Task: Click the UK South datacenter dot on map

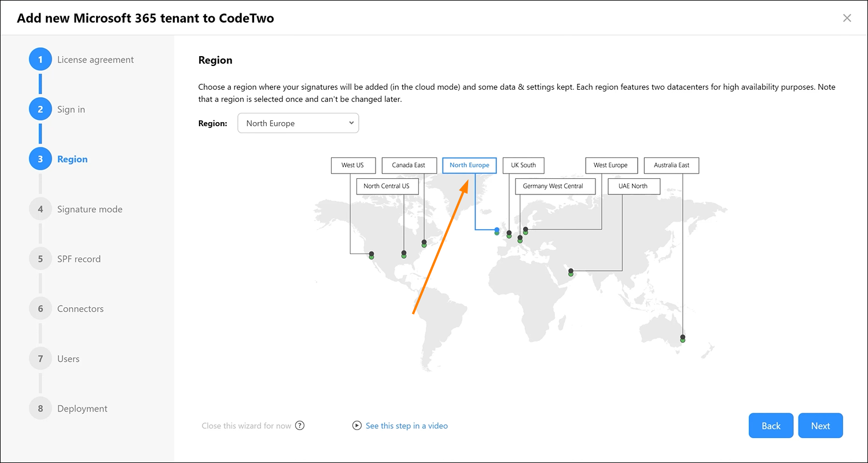Action: point(509,234)
